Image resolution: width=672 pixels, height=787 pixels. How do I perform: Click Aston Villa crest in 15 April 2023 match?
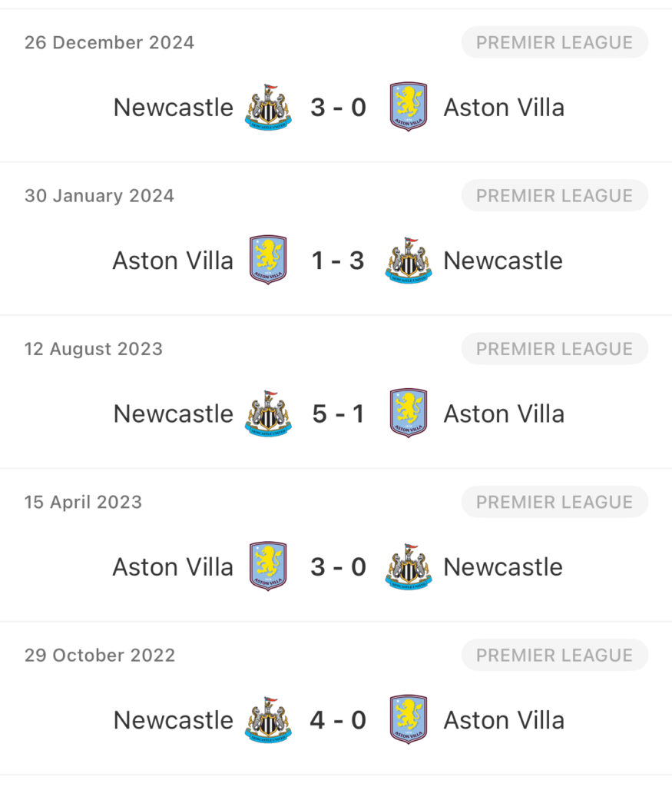(268, 566)
